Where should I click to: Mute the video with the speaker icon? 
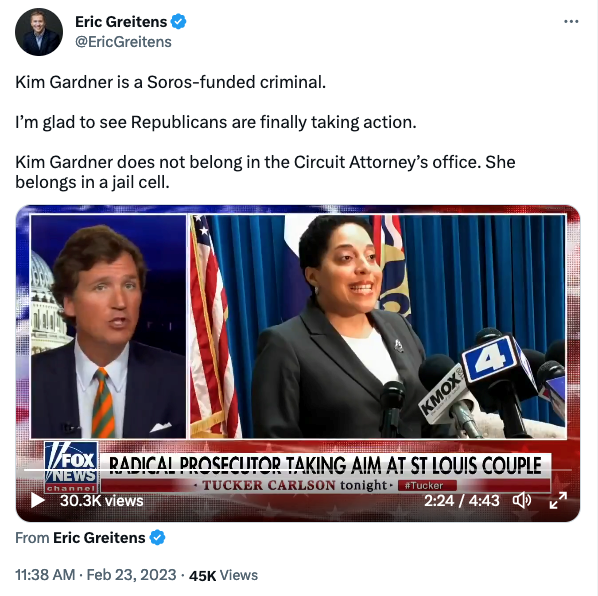pos(521,500)
